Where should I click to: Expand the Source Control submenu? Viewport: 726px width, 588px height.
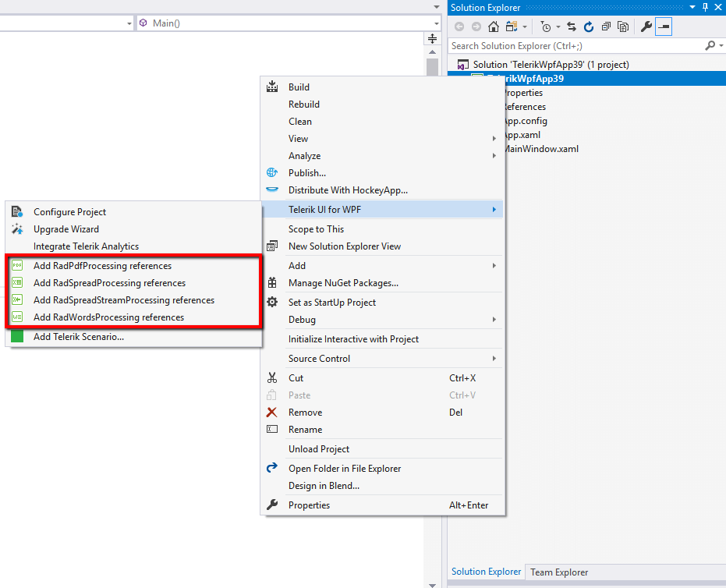[382, 359]
